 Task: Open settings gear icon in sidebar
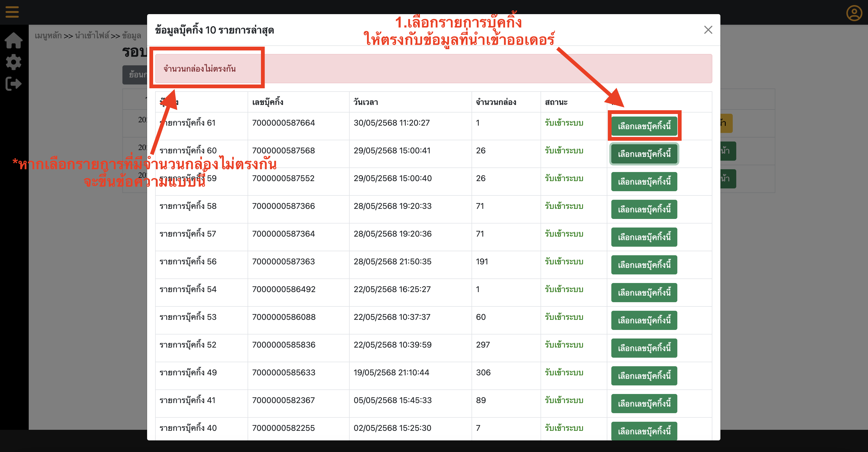(x=14, y=62)
